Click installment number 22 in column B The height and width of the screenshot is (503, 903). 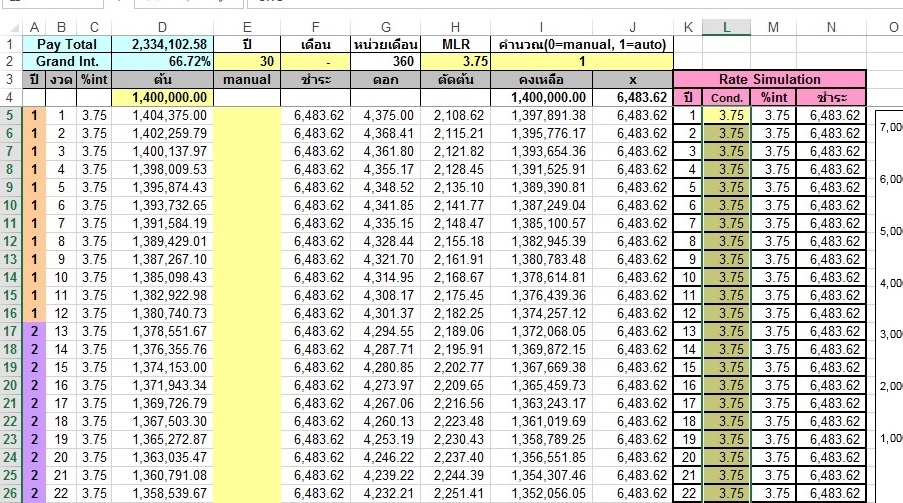pyautogui.click(x=61, y=493)
